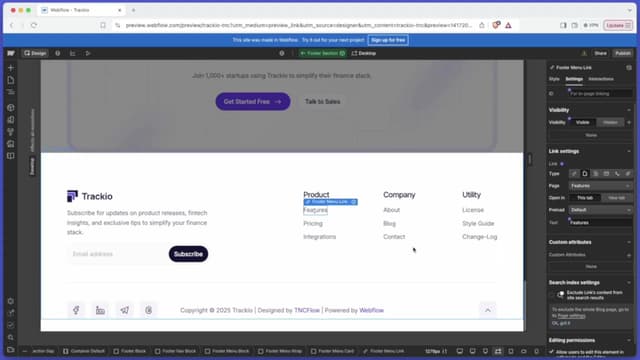Toggle Allow users to edit this element
This screenshot has width=640, height=360.
[551, 352]
